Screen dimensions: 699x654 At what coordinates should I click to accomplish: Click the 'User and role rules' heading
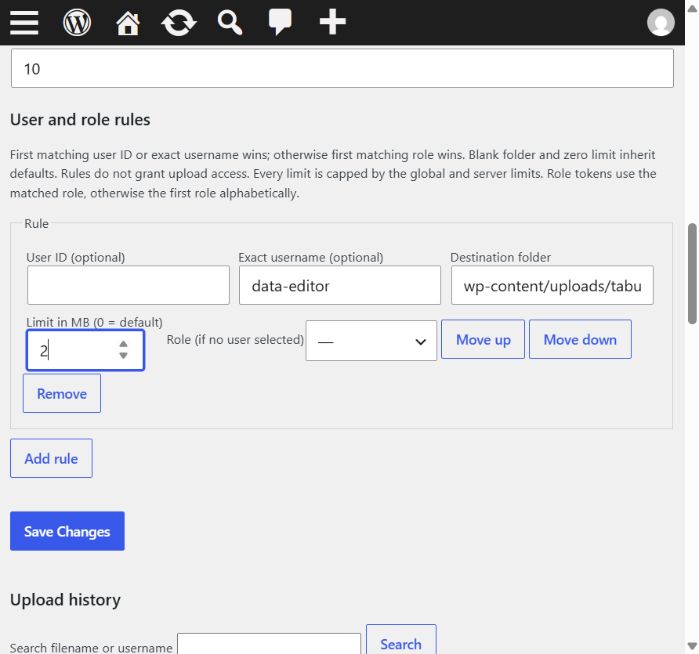coord(80,119)
